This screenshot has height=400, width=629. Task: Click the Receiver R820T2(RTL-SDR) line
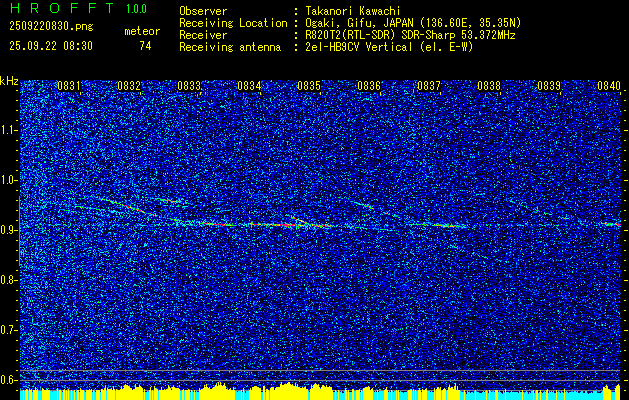tap(410, 35)
